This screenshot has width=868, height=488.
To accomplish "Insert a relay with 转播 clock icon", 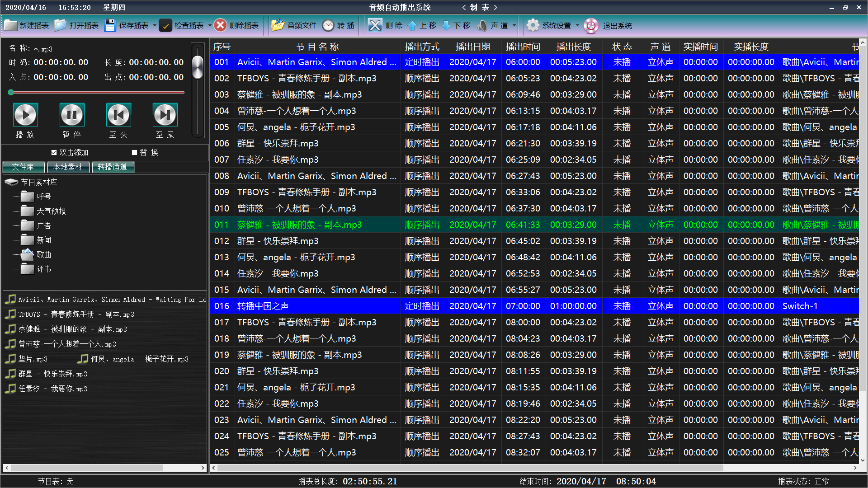I will pyautogui.click(x=339, y=25).
